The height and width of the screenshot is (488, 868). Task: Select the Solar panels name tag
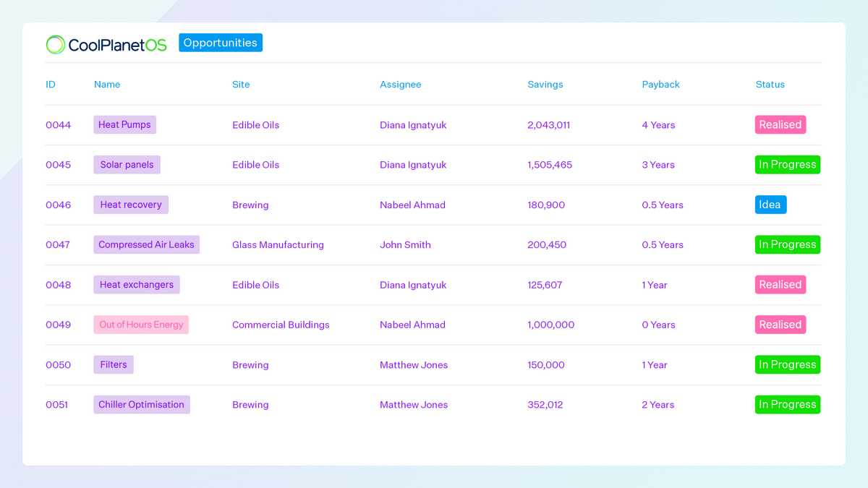click(x=127, y=165)
